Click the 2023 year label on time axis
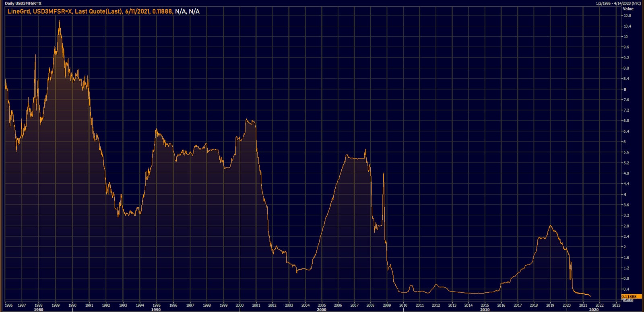The height and width of the screenshot is (312, 644). pyautogui.click(x=616, y=305)
